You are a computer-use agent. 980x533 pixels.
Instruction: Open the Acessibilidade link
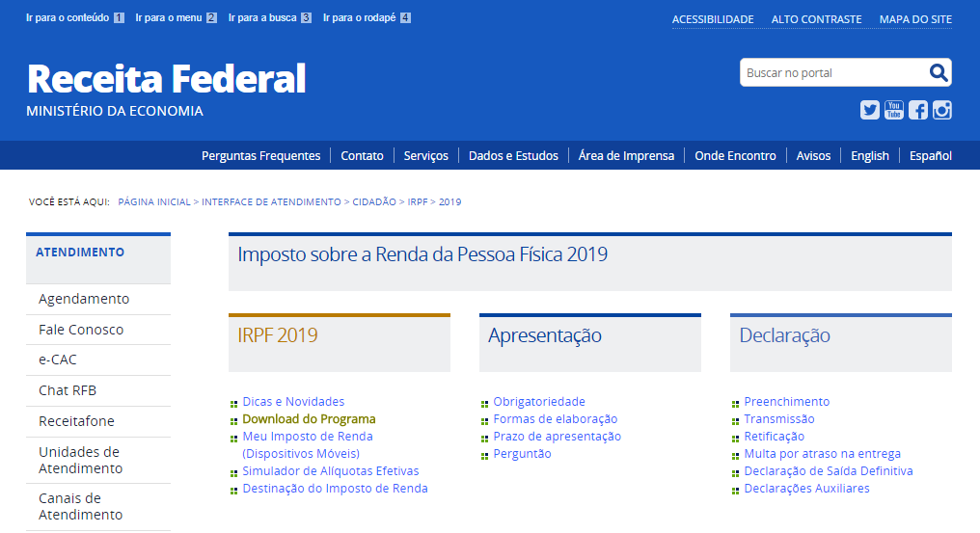[x=713, y=19]
